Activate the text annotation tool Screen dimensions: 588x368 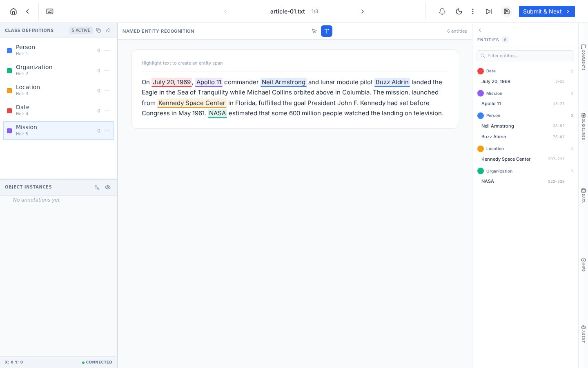327,31
